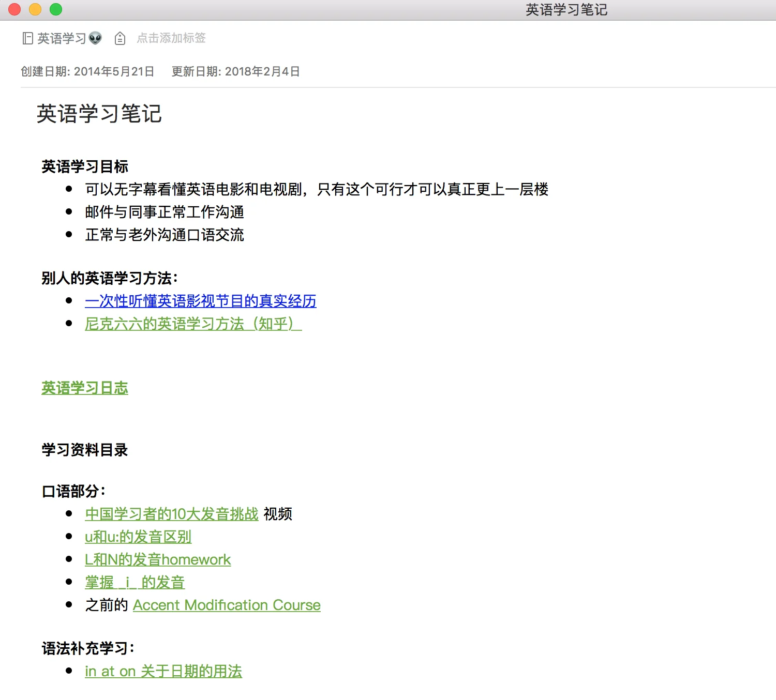Open the 一次性听懂英语影视节目的真实经历 link

tap(200, 301)
